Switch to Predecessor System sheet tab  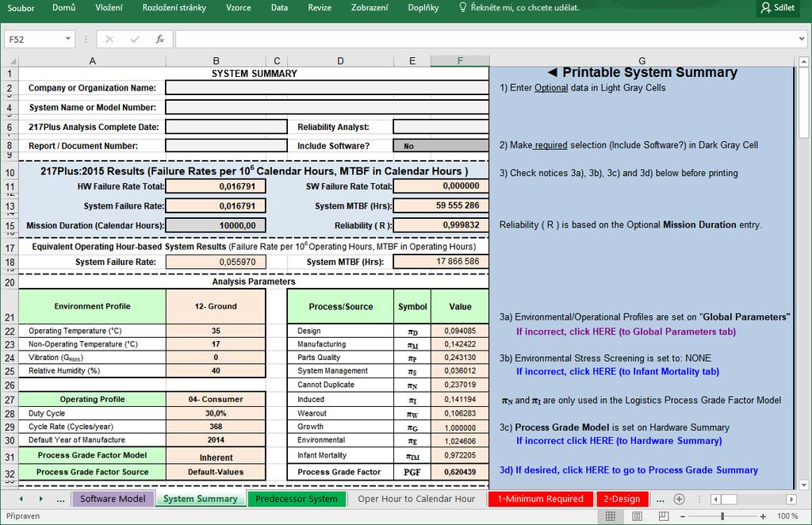(297, 499)
